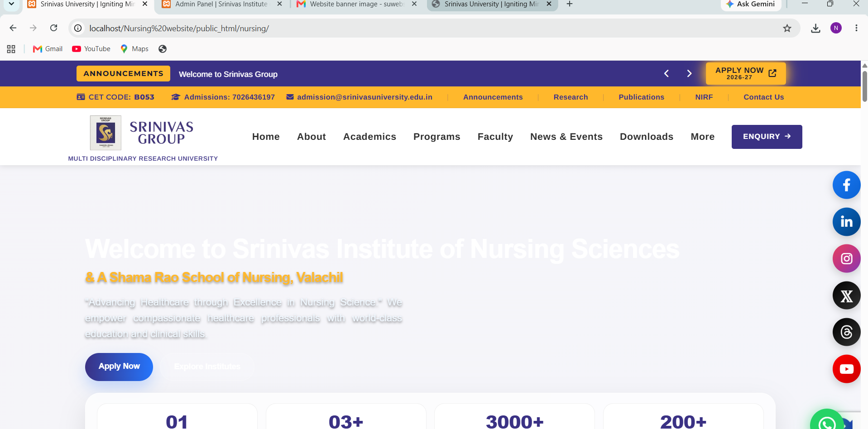Open the Chrome profile avatar
The width and height of the screenshot is (868, 429).
point(836,28)
